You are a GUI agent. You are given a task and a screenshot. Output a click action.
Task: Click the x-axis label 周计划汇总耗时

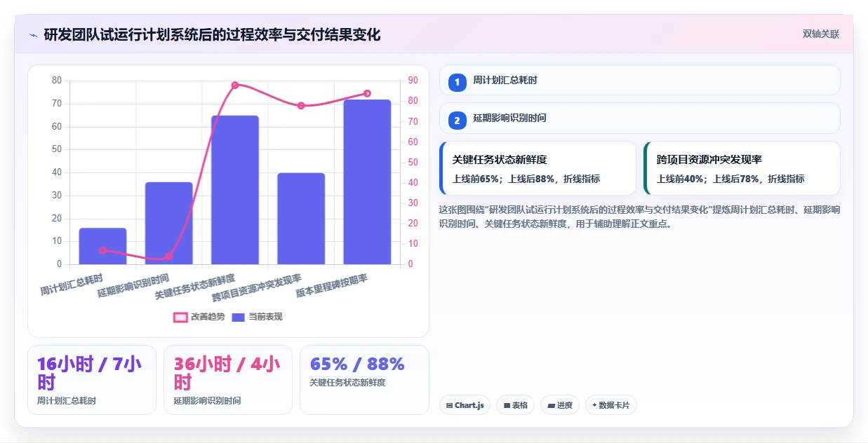point(72,285)
